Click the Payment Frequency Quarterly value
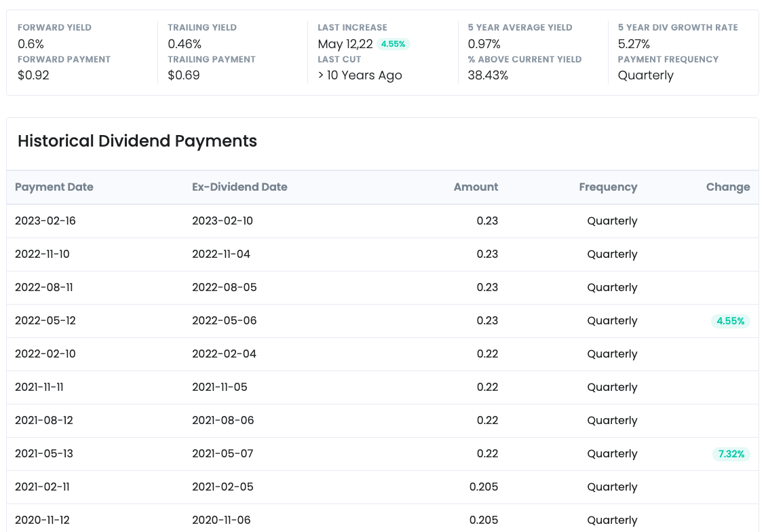 (645, 75)
